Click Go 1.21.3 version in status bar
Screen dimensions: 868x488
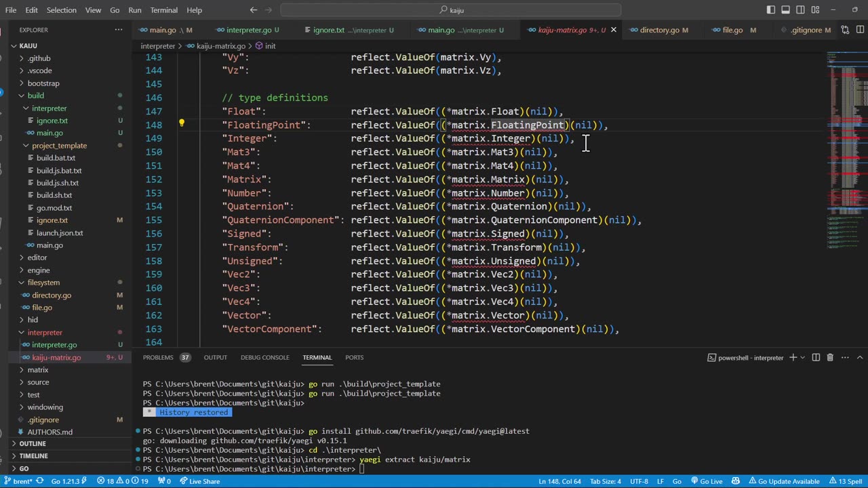70,481
